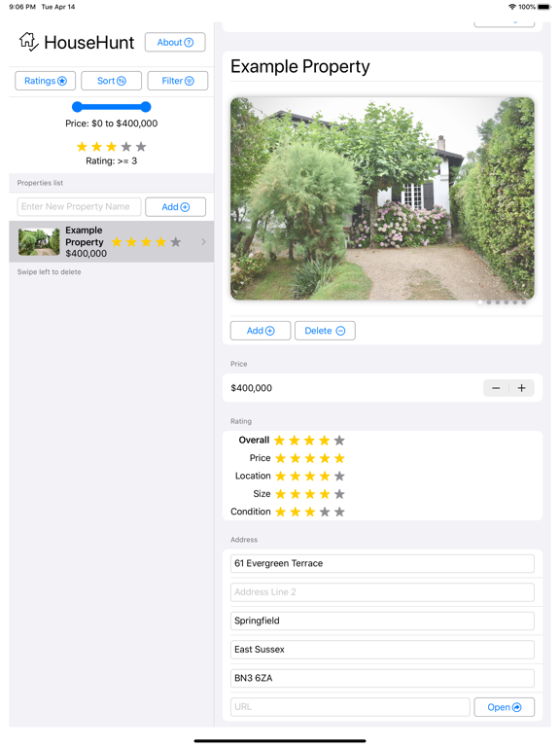This screenshot has width=560, height=747.
Task: Check the battery status icon
Action: (543, 7)
